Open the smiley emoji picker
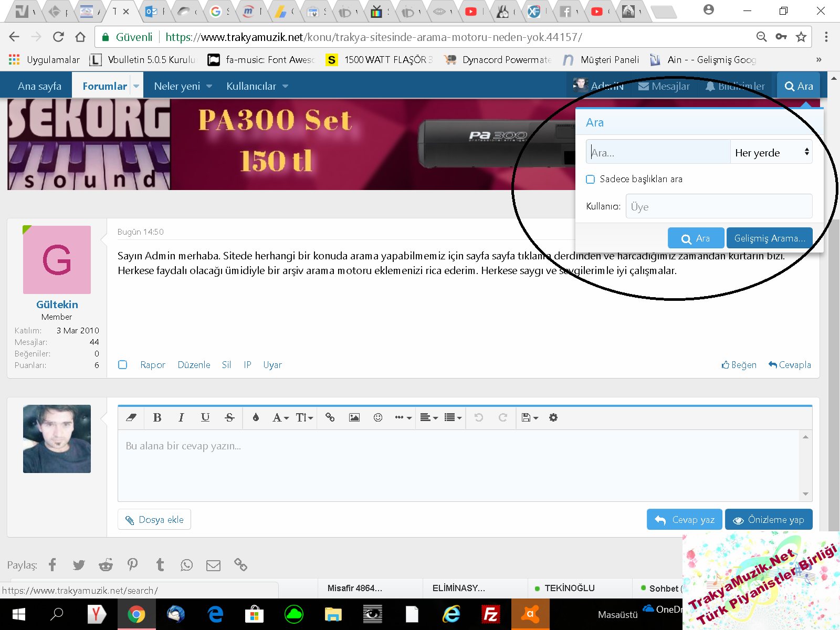The image size is (840, 630). [378, 417]
